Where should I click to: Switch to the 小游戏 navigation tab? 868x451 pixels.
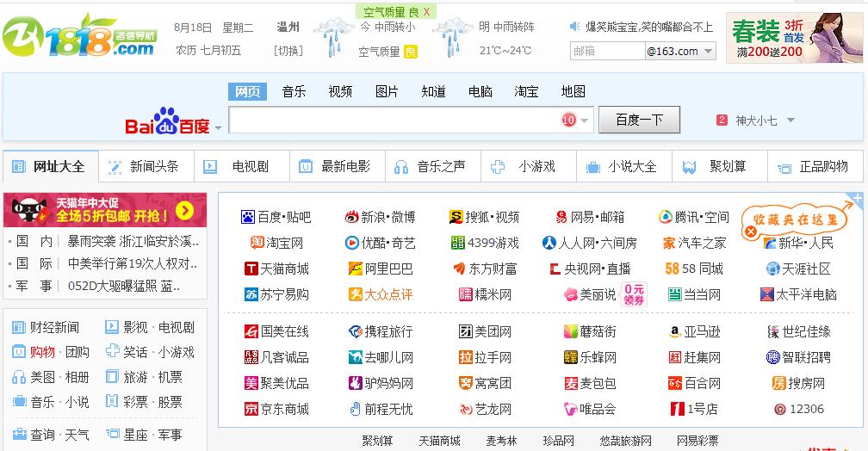click(529, 167)
